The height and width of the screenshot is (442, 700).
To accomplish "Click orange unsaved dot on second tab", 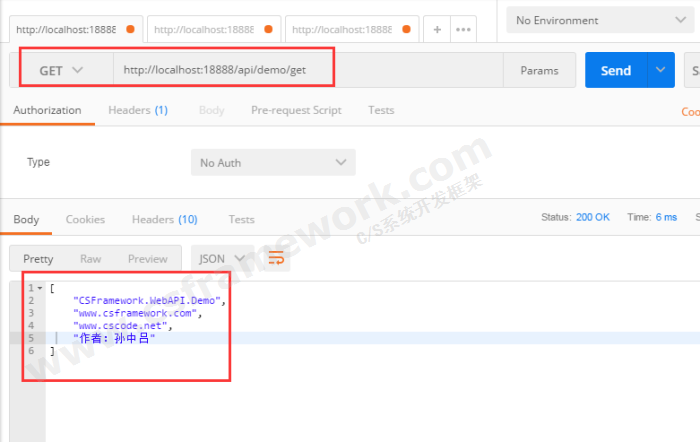I will [269, 29].
